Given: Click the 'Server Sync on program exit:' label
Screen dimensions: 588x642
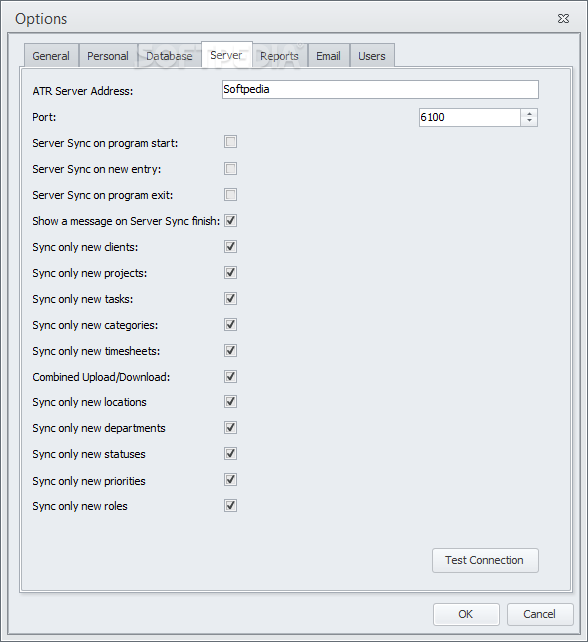Looking at the screenshot, I should (x=103, y=195).
